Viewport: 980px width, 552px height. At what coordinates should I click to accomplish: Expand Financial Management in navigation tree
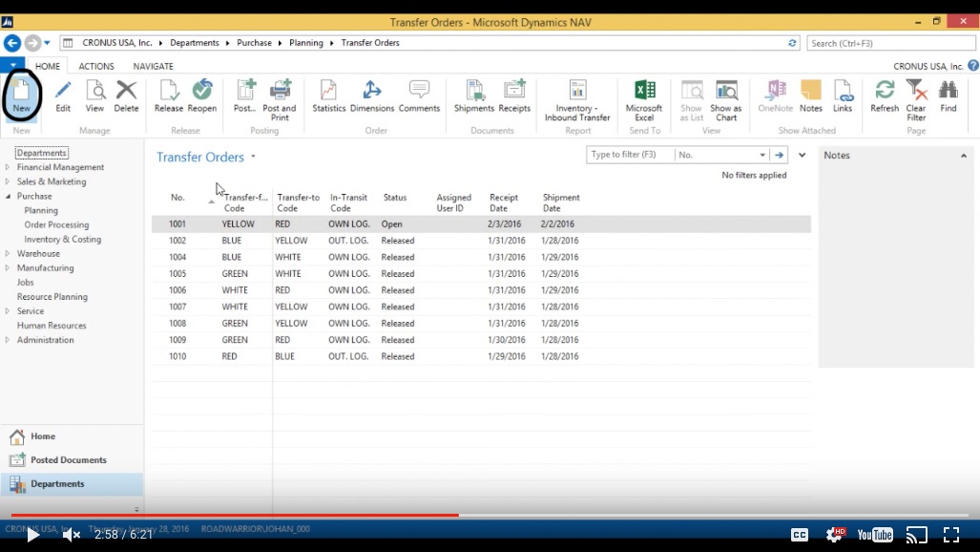tap(8, 167)
